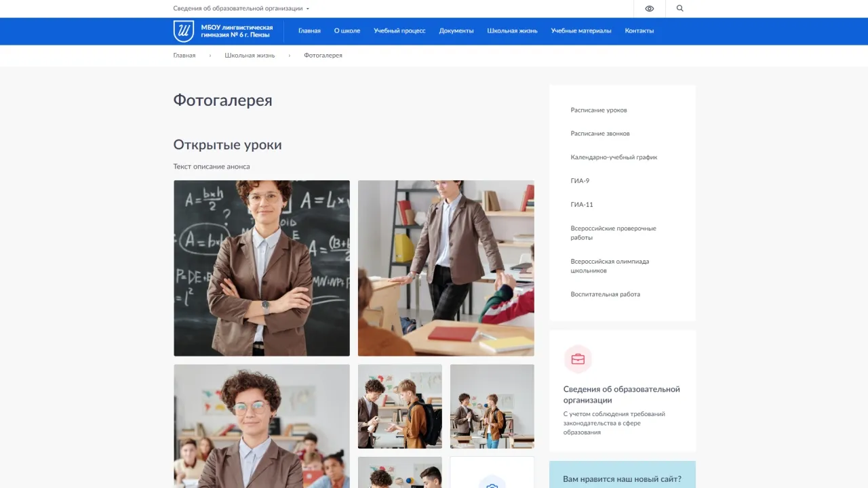The height and width of the screenshot is (488, 868).
Task: Open the photo of teacher leaning on desk
Action: (446, 268)
